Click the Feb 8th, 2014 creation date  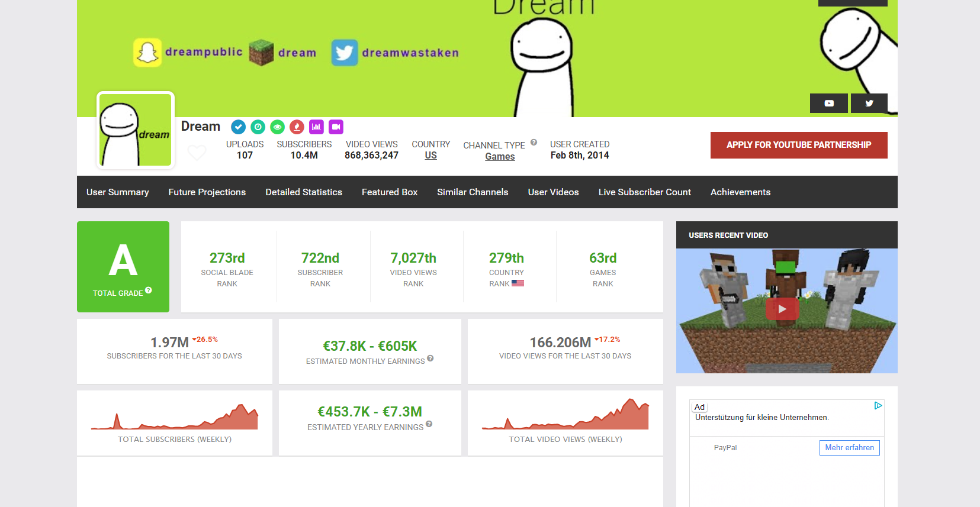point(580,156)
